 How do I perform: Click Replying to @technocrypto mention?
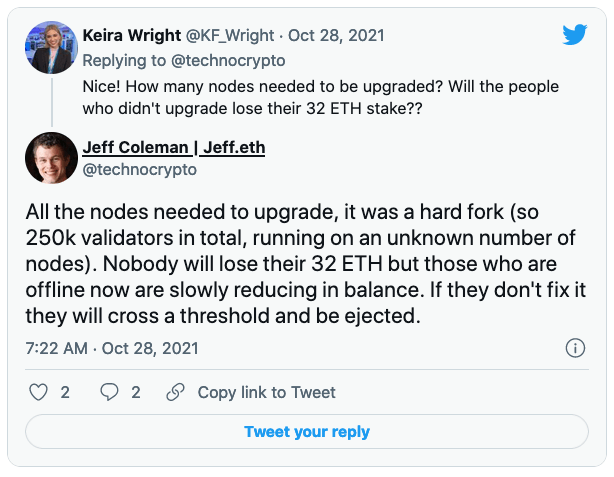click(228, 61)
